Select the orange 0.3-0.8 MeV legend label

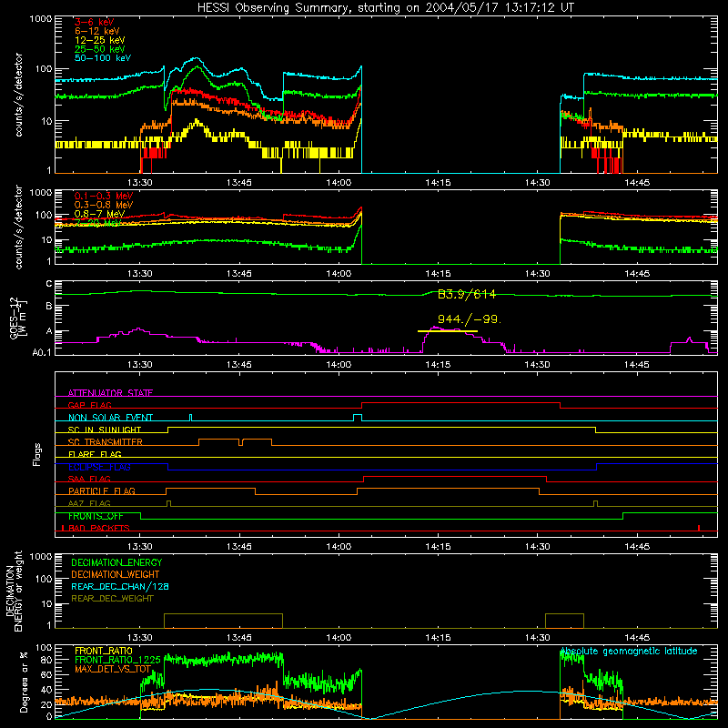coord(104,205)
